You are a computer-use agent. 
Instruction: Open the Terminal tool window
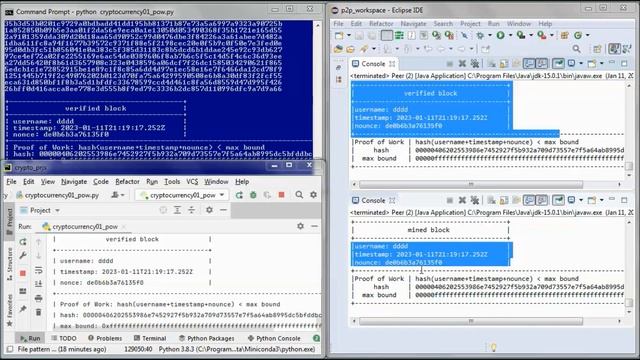pos(150,338)
